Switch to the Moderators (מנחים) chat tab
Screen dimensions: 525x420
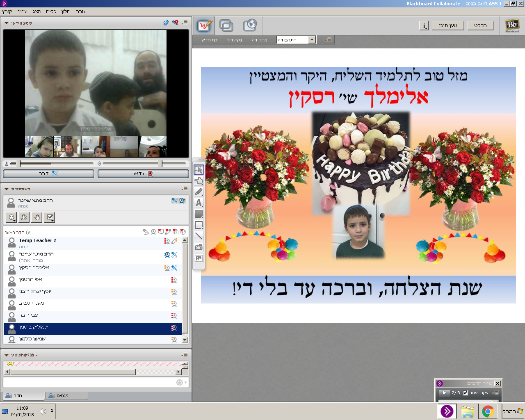(x=67, y=395)
